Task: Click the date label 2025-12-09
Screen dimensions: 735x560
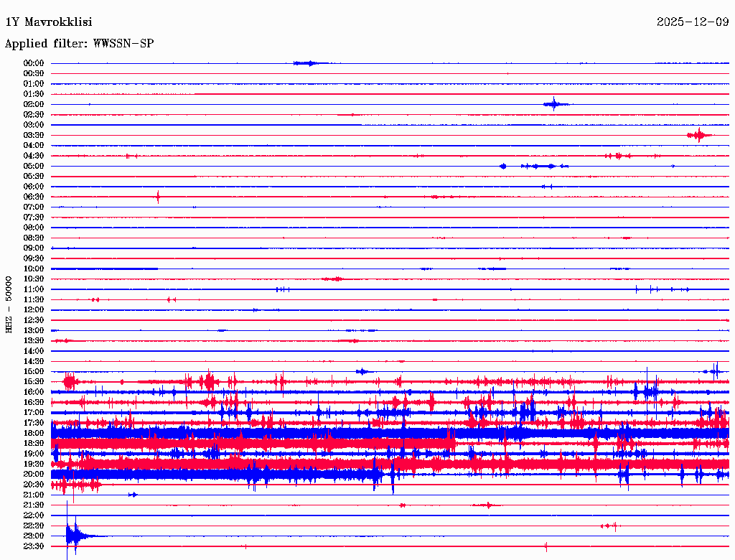Action: [x=693, y=22]
